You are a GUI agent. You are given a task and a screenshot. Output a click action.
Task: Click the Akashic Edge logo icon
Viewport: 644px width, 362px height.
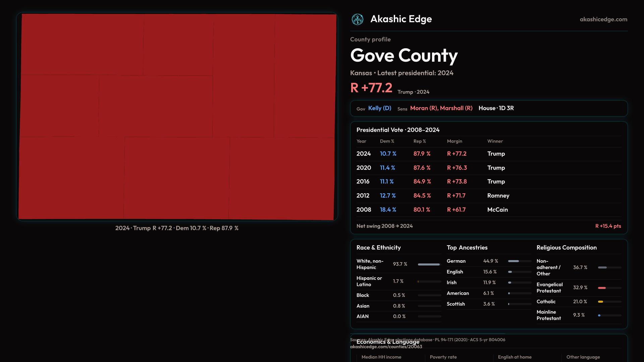click(x=357, y=19)
